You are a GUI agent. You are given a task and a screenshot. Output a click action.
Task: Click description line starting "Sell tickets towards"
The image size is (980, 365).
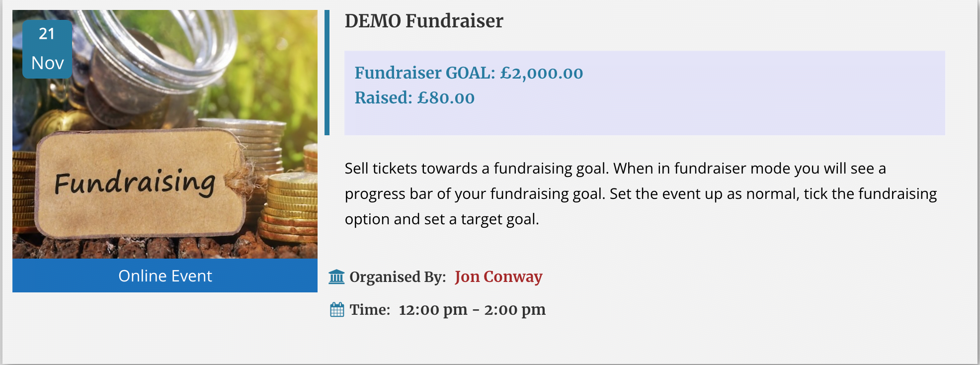coord(615,168)
